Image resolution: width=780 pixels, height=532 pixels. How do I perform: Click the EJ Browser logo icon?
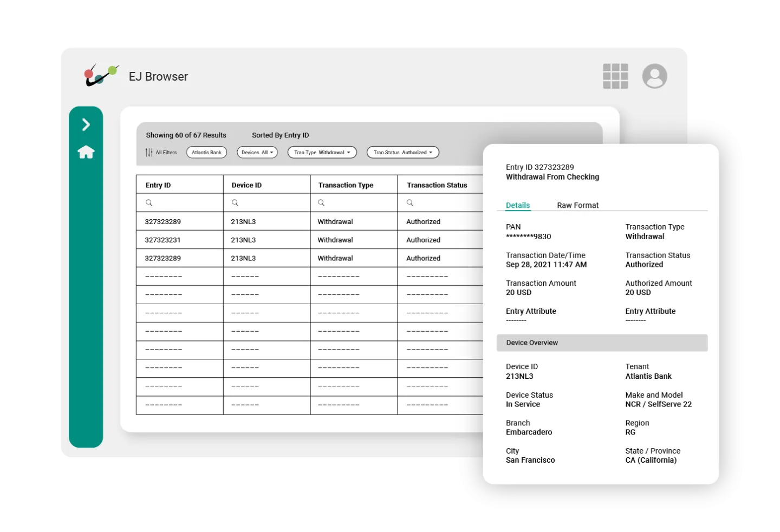(101, 75)
